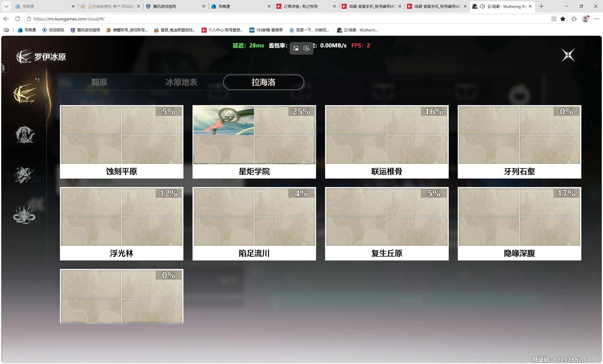This screenshot has height=364, width=603.
Task: Open the browser settings and more menu
Action: point(597,19)
